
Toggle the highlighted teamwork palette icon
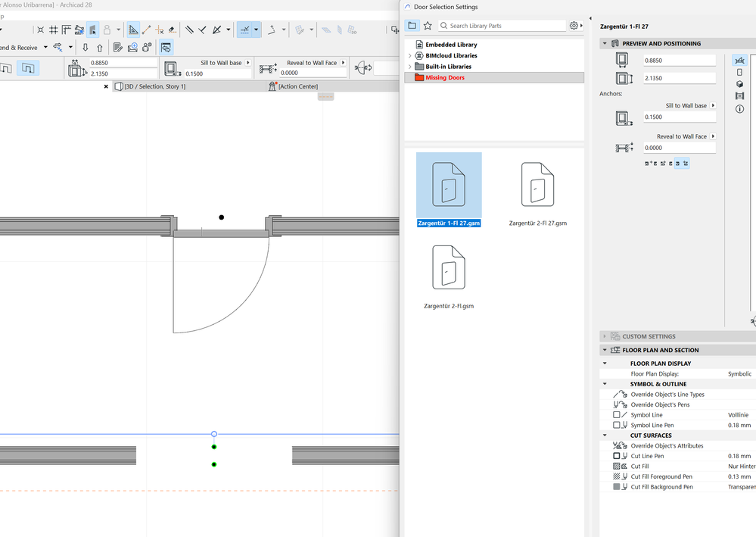[x=166, y=47]
